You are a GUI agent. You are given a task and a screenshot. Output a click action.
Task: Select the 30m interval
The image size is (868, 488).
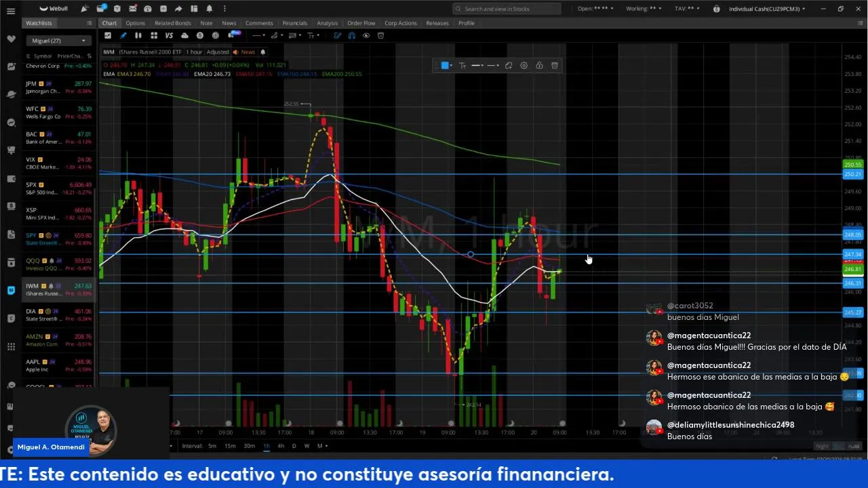(250, 446)
